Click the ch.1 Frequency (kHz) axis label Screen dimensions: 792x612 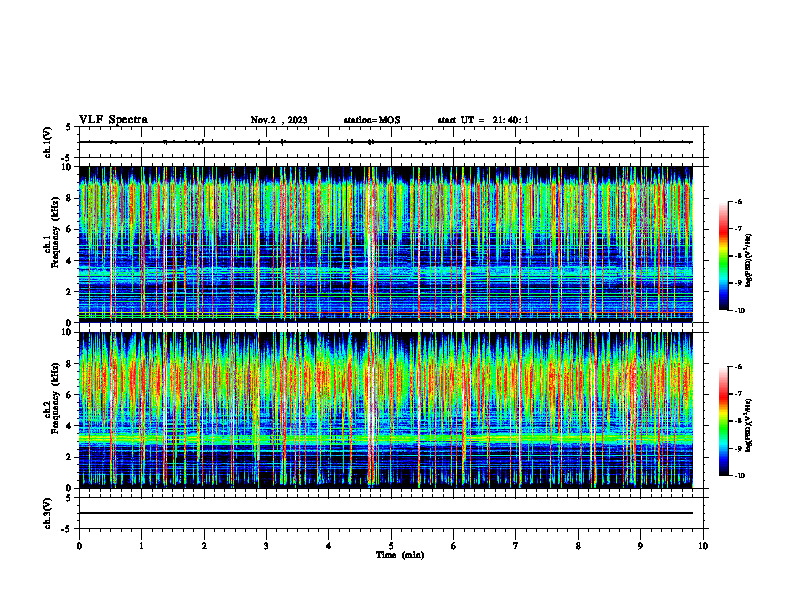coord(52,232)
